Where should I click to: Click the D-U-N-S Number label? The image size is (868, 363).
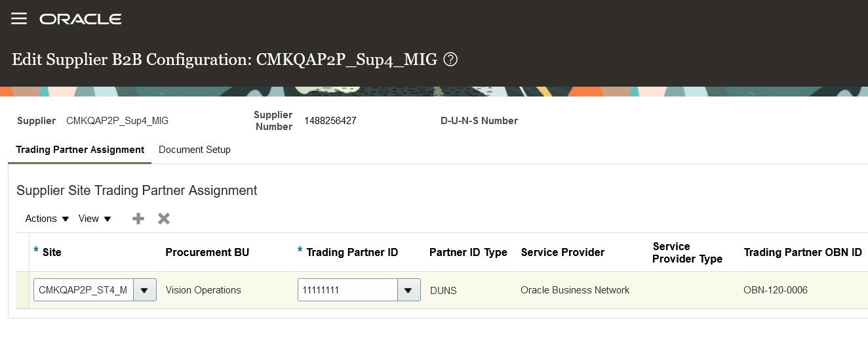(x=479, y=121)
